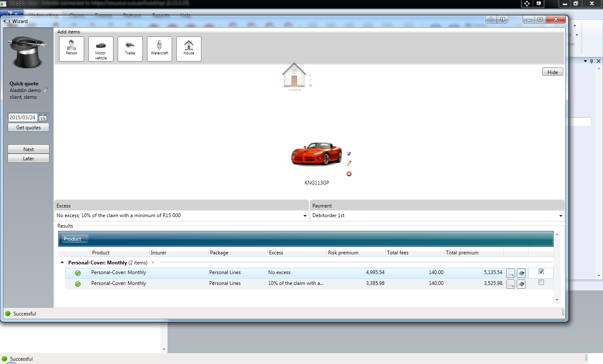Delete vehicle KNG113GP with red X icon

[349, 174]
